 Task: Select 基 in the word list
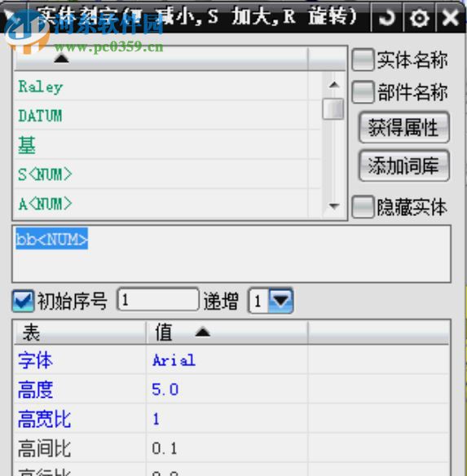168,145
